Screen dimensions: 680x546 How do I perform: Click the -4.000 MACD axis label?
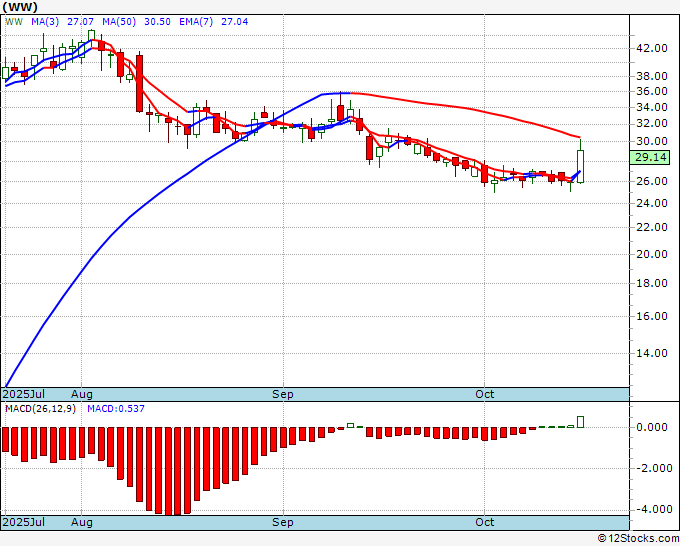click(650, 509)
